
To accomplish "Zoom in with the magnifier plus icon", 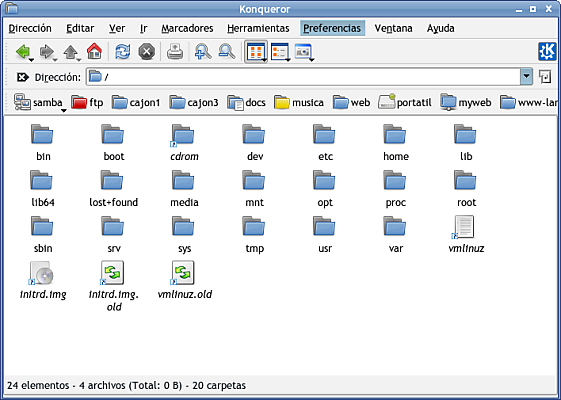I will point(203,52).
